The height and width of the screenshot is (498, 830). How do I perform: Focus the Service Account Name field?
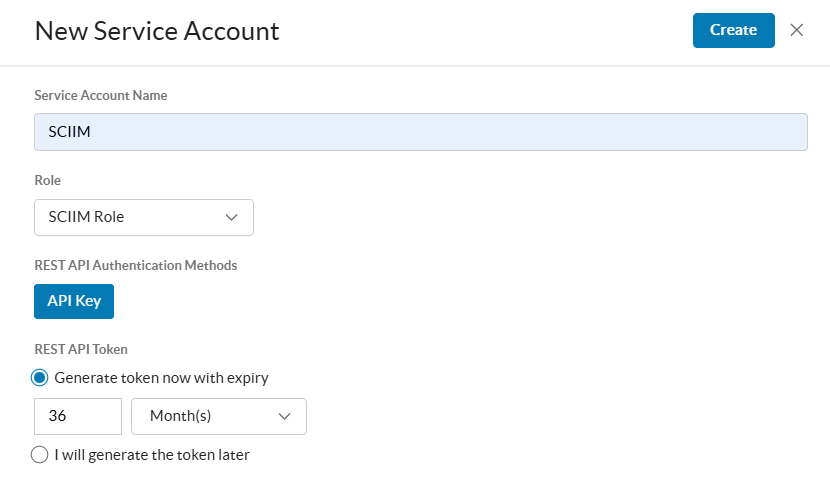point(420,132)
